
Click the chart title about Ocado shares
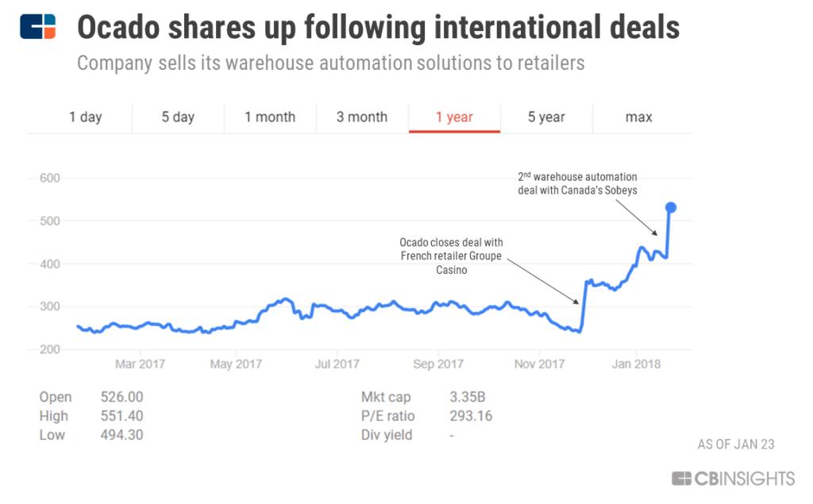(378, 29)
